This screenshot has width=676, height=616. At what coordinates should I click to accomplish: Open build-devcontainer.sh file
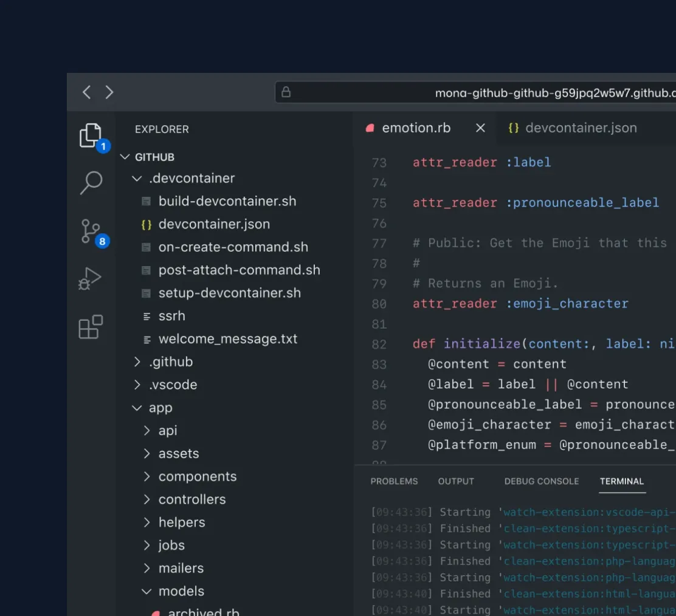click(x=227, y=201)
